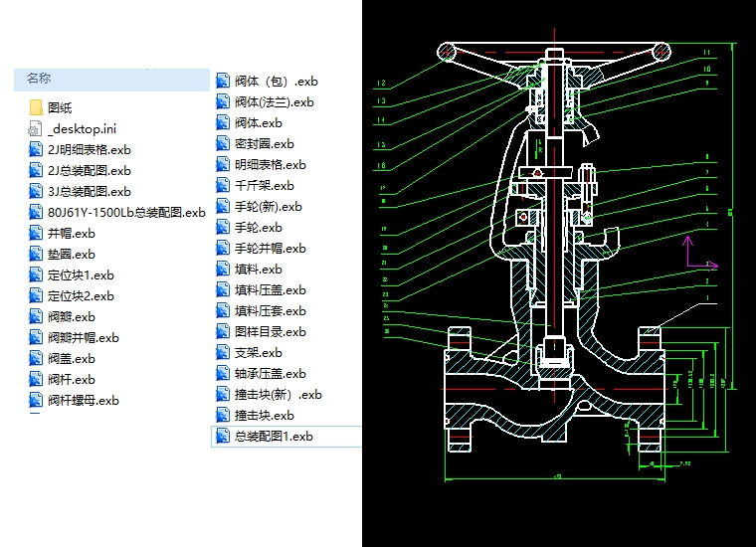
Task: Select file named 填料压盖.exb
Action: tap(270, 290)
